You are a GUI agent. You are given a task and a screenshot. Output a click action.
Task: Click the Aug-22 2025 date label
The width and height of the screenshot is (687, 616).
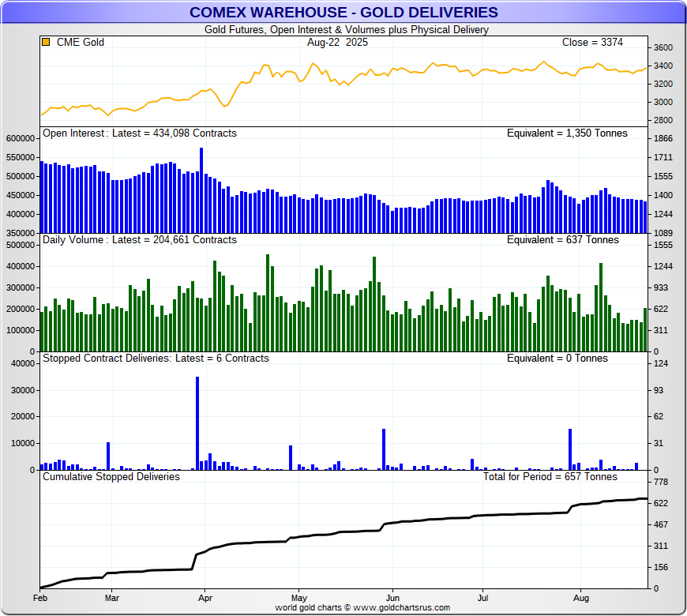[x=337, y=43]
